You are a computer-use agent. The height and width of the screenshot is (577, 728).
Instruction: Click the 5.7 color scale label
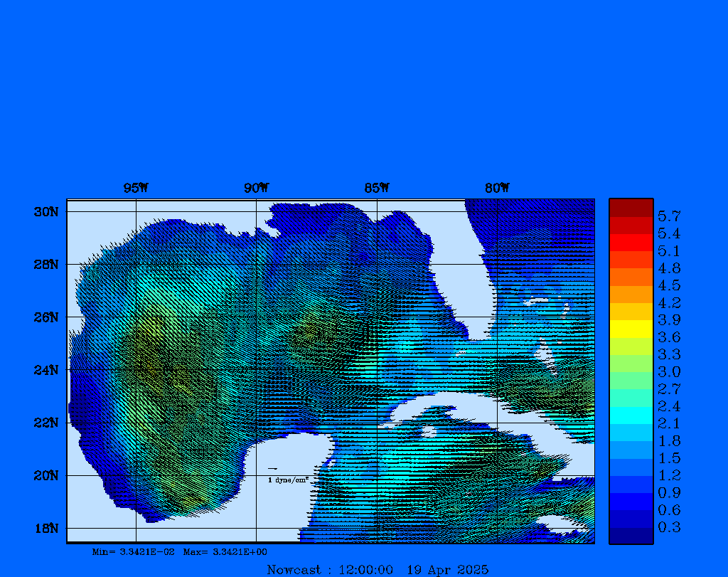(x=669, y=216)
